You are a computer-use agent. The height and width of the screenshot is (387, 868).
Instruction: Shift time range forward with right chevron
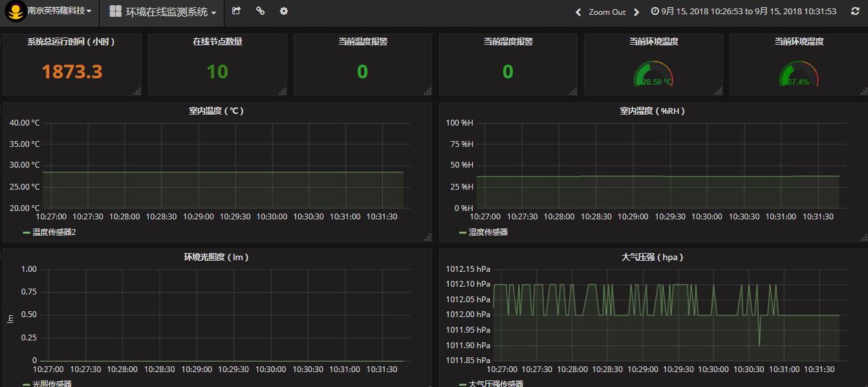[x=636, y=12]
